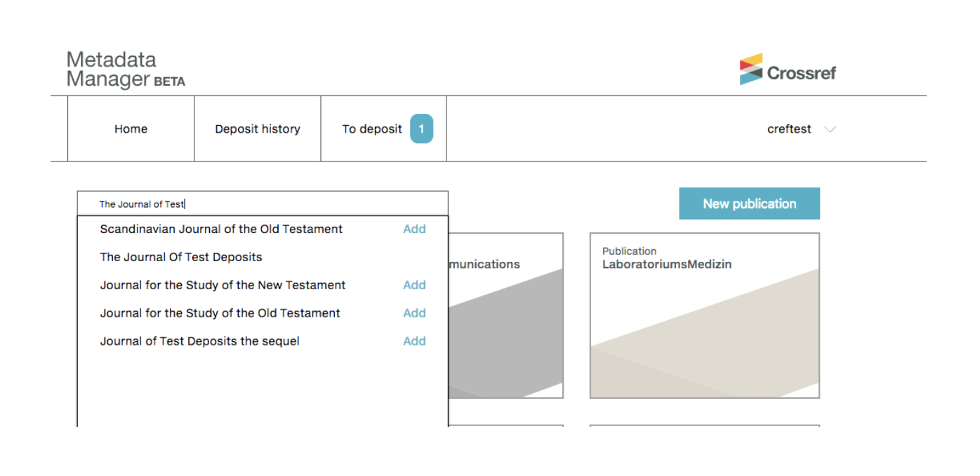Click the Metadata Manager BETA logo
This screenshot has height=476, width=980.
[x=126, y=70]
